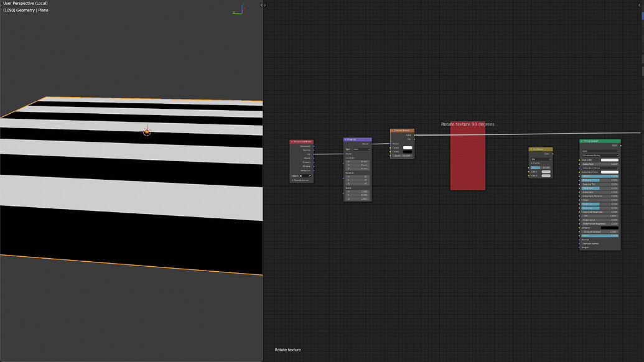Click Tangent input socket on Principled BSDF
644x362 pixels.
(579, 248)
